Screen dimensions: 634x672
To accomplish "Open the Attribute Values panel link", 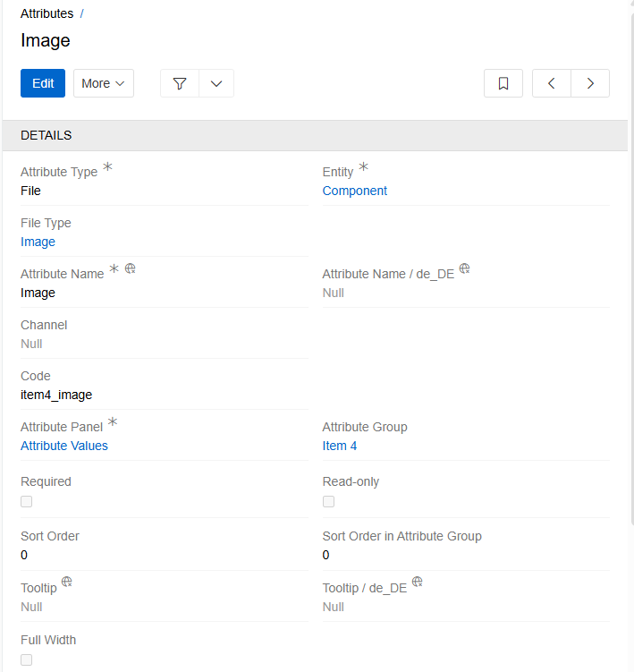I will click(64, 446).
